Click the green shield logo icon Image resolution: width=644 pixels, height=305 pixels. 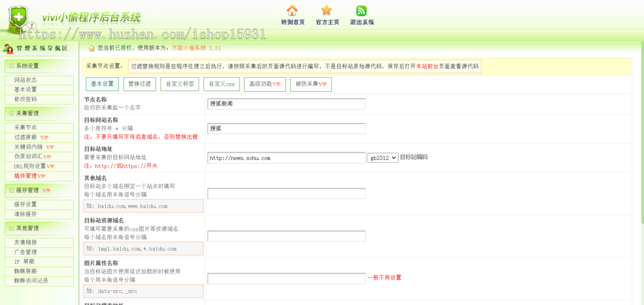click(19, 18)
